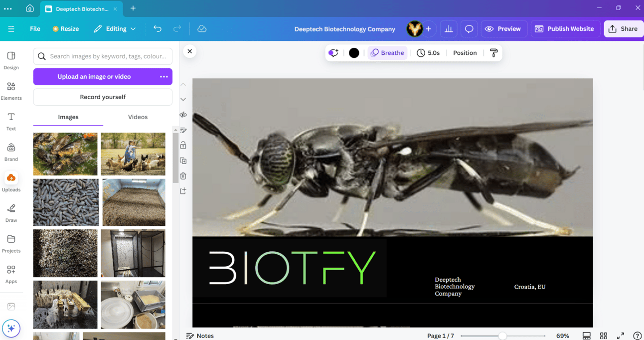
Task: Open a new browser tab
Action: [133, 8]
